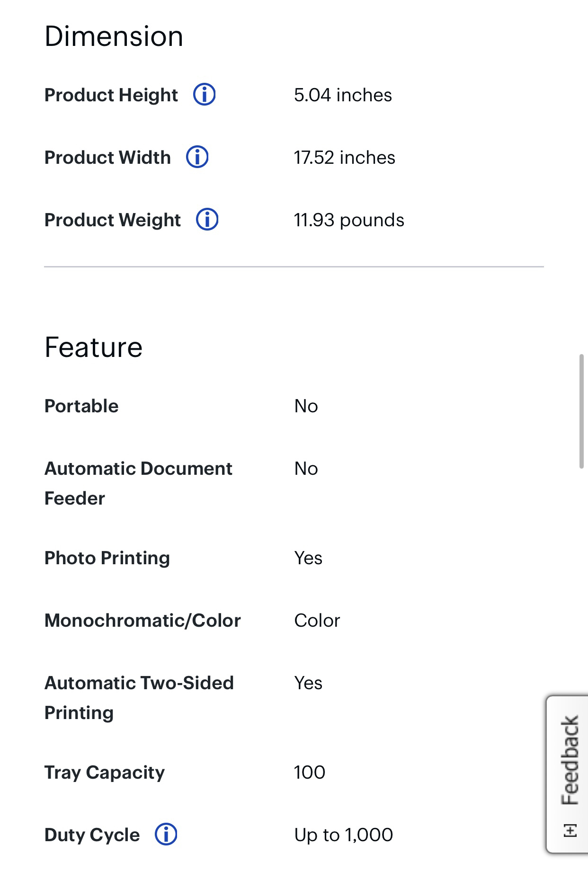588x871 pixels.
Task: Show info for Product Weight
Action: [207, 220]
